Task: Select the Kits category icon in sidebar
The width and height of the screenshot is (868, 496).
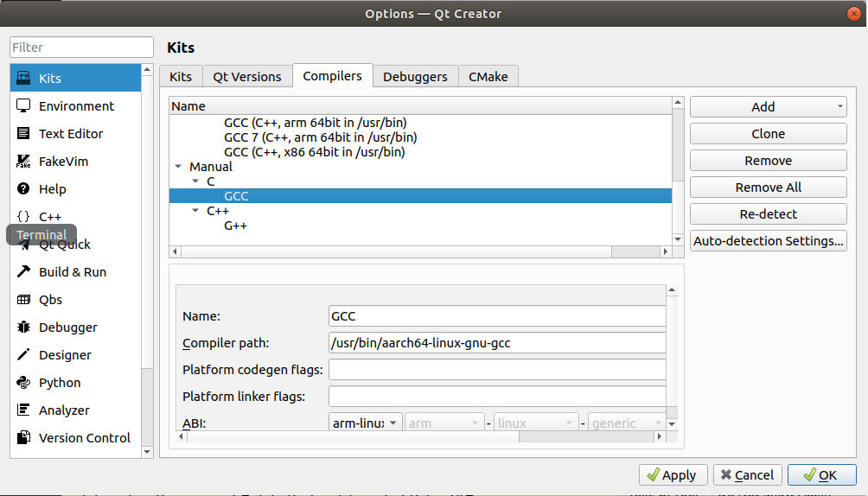Action: point(24,79)
